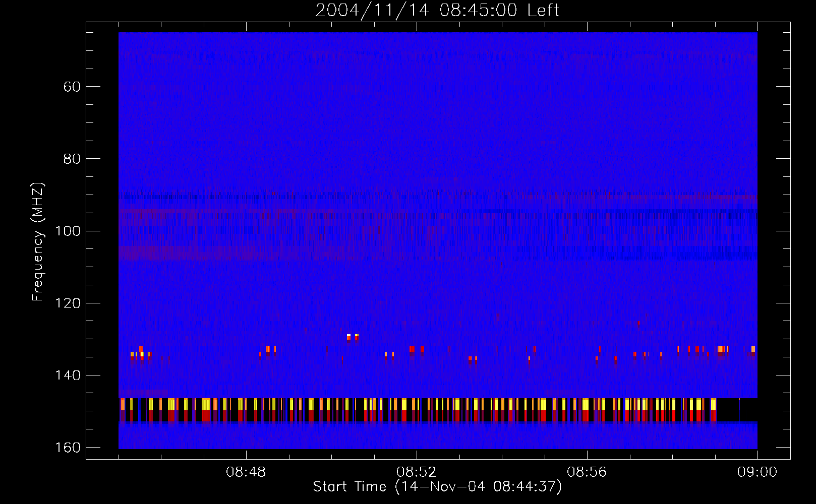Select the 100 frequency tick label
This screenshot has height=504, width=816.
pos(68,231)
